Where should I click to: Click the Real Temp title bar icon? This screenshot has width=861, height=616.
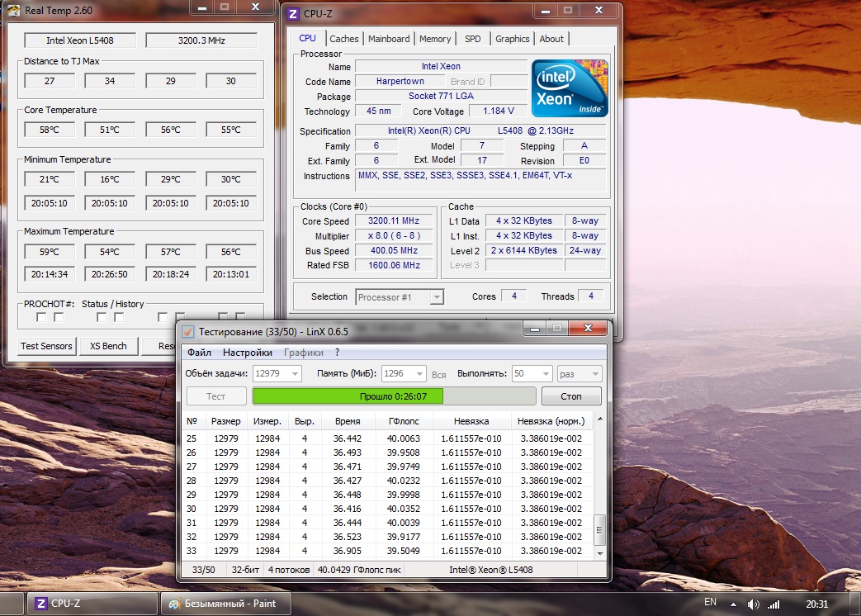pyautogui.click(x=13, y=10)
